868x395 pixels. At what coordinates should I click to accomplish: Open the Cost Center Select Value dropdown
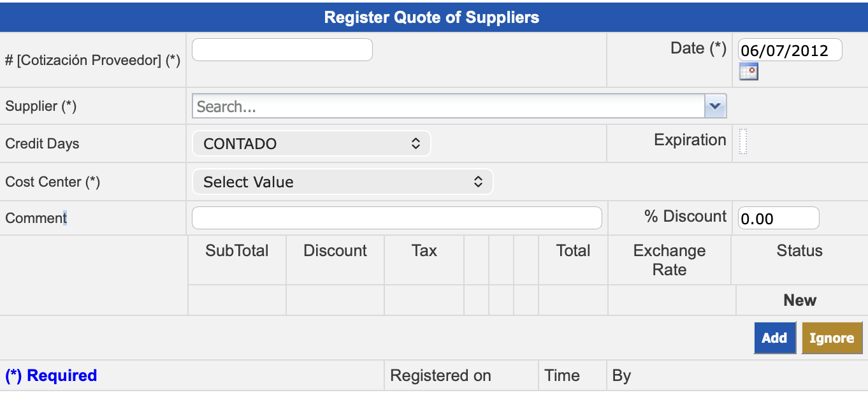pos(342,182)
